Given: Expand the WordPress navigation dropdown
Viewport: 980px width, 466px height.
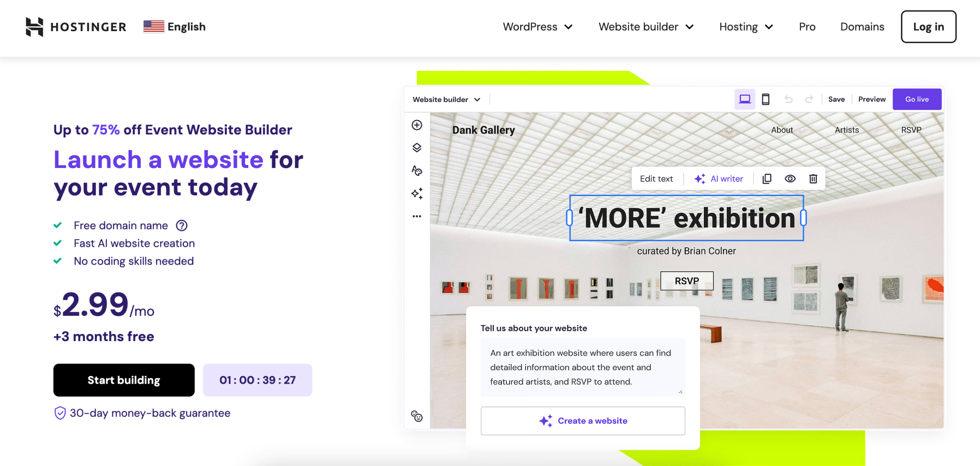Looking at the screenshot, I should (537, 27).
